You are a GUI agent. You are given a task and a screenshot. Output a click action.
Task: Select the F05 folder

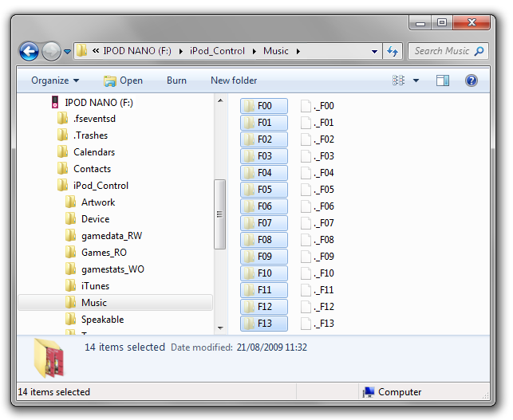(x=264, y=190)
